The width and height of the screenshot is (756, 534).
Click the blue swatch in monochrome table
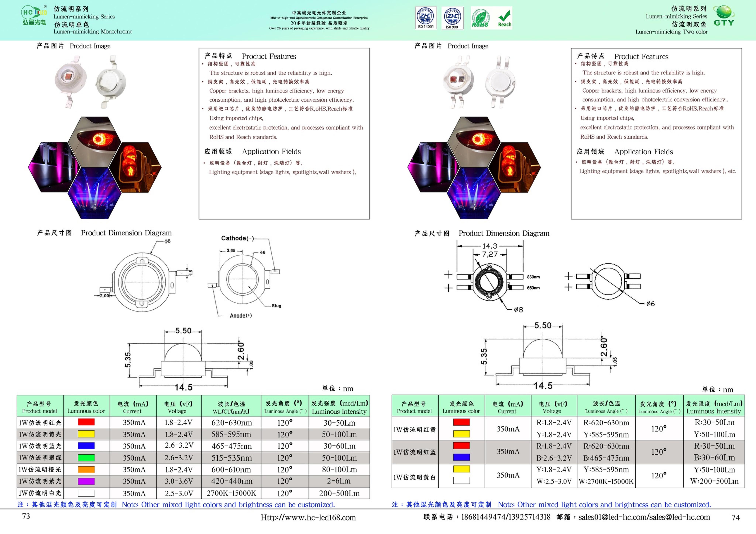[86, 446]
